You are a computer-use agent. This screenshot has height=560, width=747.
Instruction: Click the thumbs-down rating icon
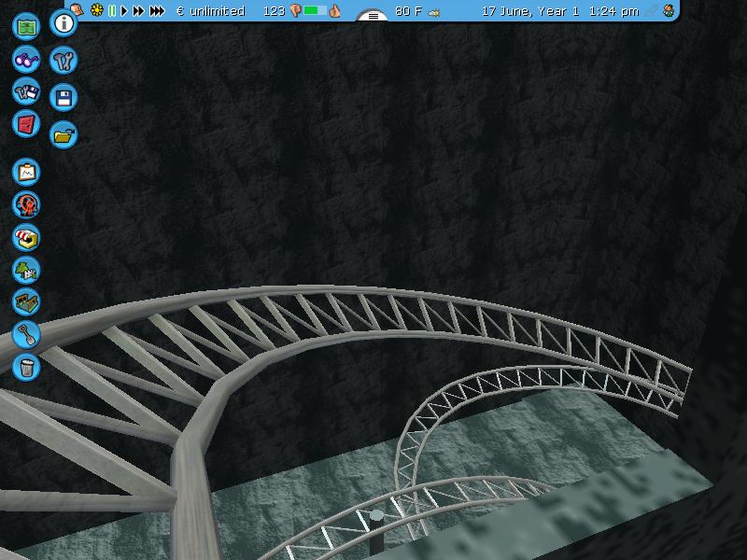tap(295, 11)
